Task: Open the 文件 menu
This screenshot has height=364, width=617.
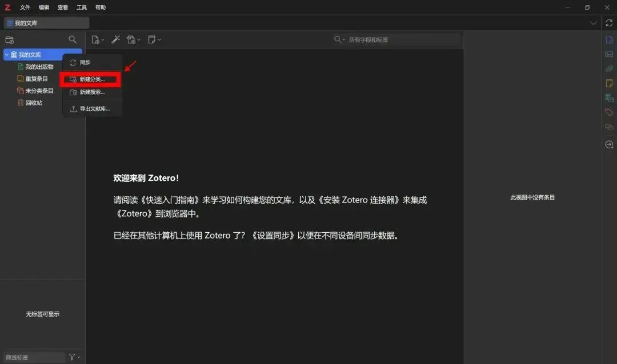Action: coord(25,7)
